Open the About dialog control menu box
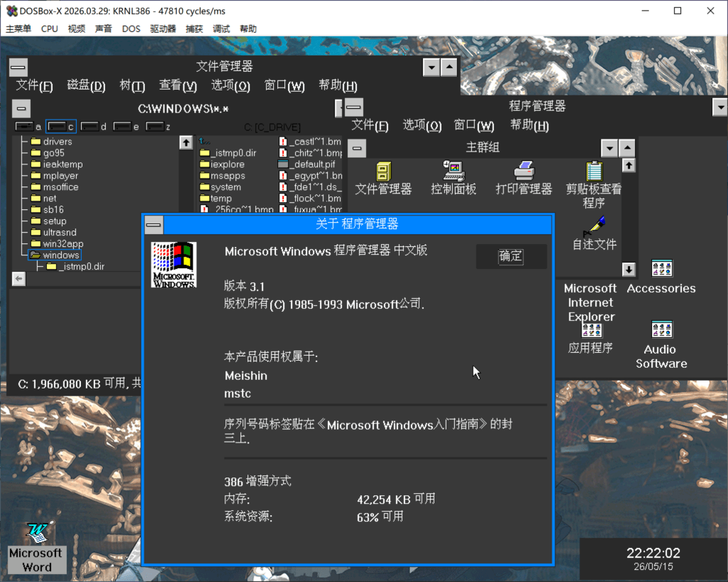This screenshot has width=728, height=582. coord(154,225)
